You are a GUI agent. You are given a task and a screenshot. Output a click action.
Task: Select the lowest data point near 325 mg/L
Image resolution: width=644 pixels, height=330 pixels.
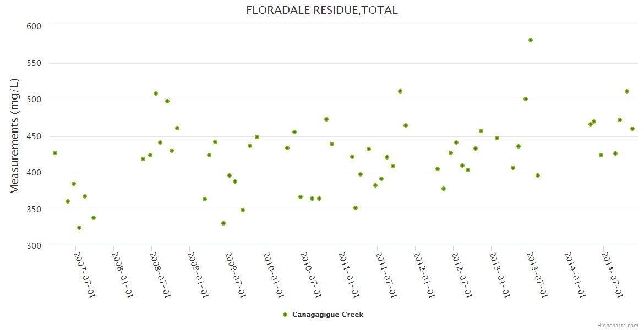click(79, 228)
